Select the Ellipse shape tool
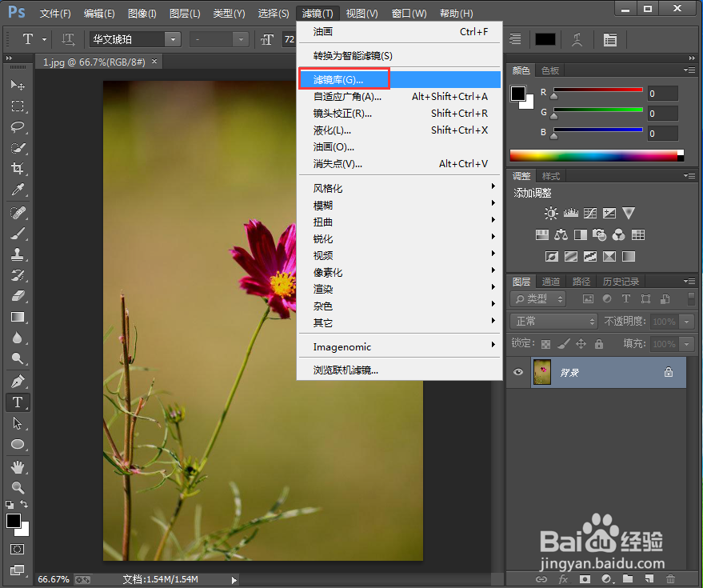The height and width of the screenshot is (588, 703). (18, 444)
